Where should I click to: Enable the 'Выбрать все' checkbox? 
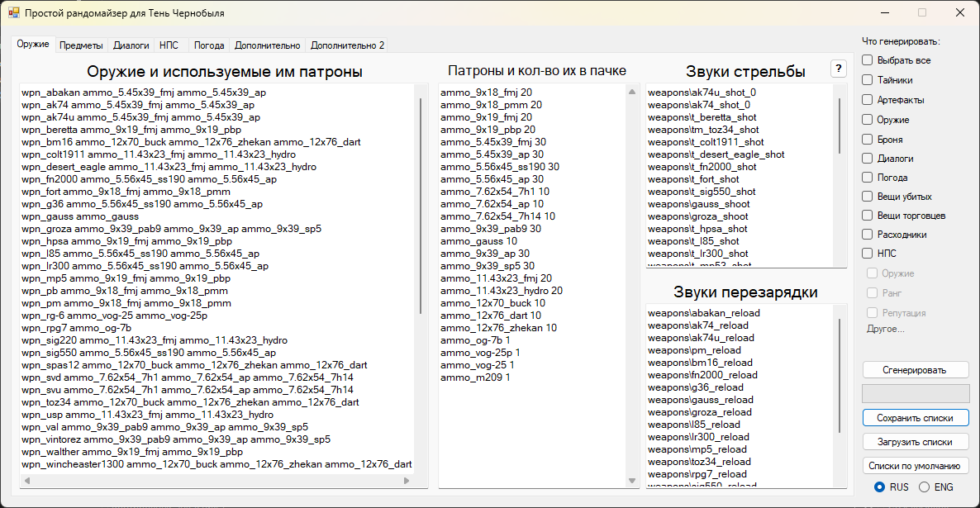(867, 60)
